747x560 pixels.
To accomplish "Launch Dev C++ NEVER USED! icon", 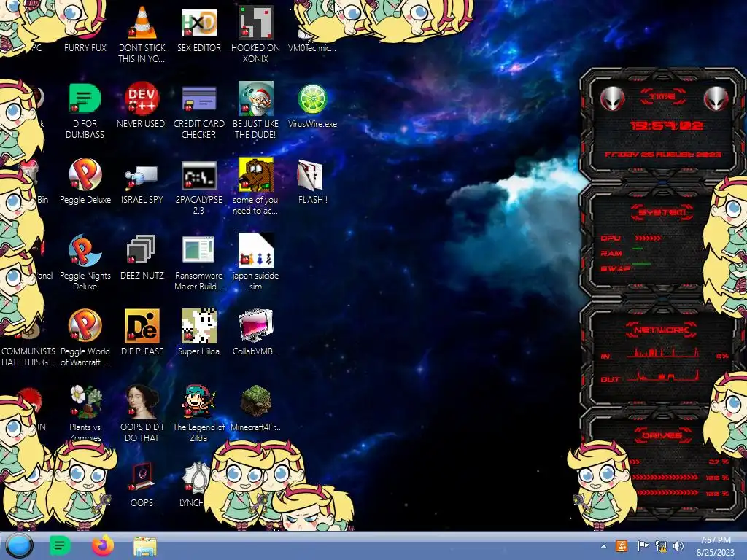I will [x=142, y=98].
